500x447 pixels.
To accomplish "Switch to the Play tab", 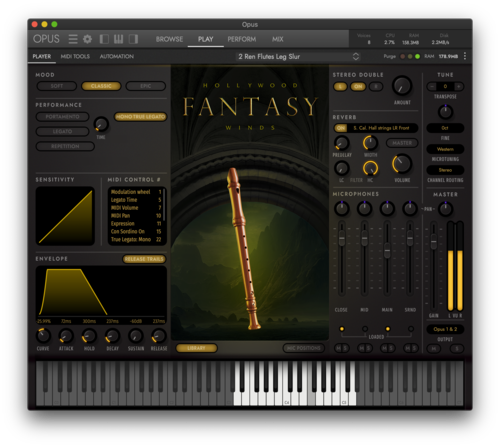I will [205, 39].
